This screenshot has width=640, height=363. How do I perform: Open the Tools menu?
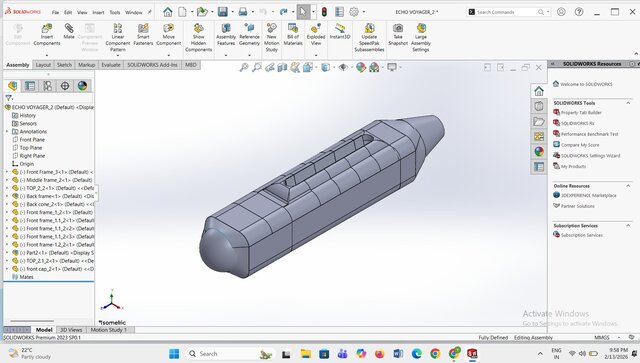pyautogui.click(x=115, y=12)
